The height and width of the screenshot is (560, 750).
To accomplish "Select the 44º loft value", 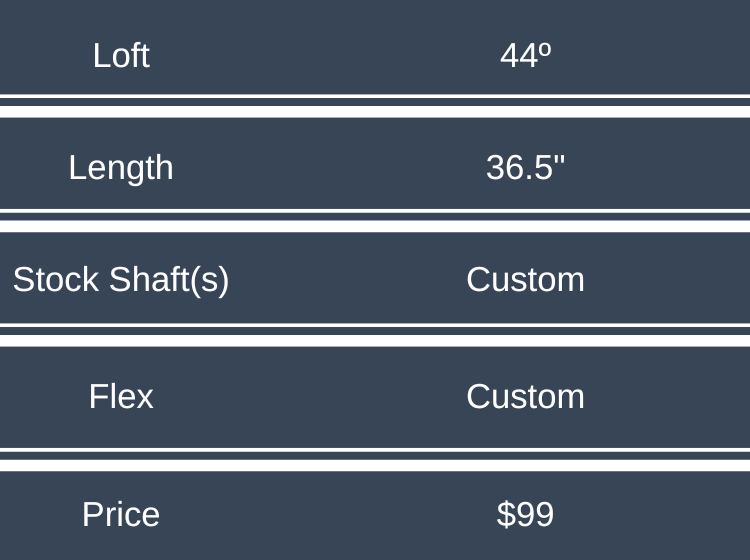I will pos(525,55).
